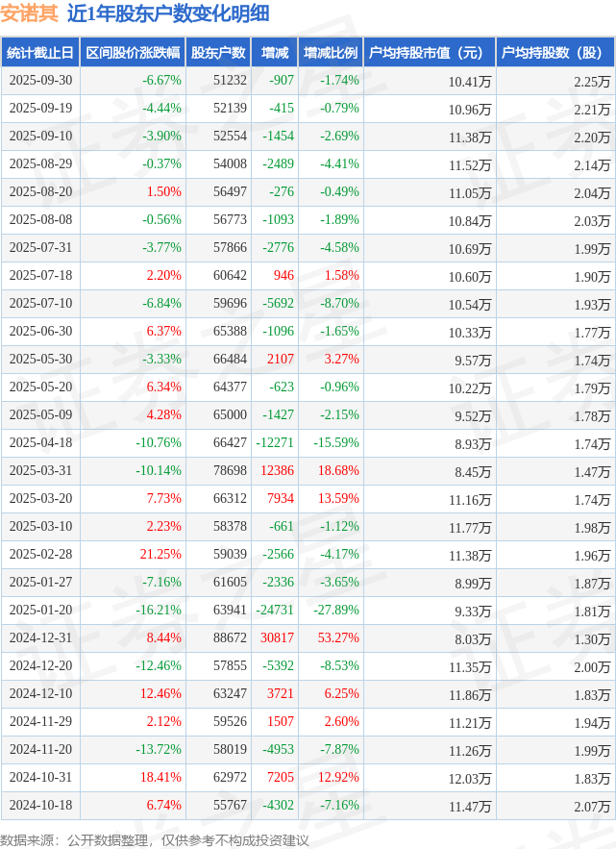Click the 安诺其 stock name in title
Image resolution: width=616 pixels, height=849 pixels.
(30, 13)
